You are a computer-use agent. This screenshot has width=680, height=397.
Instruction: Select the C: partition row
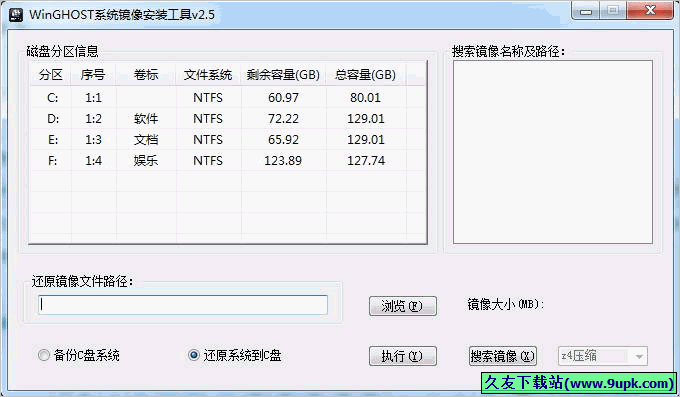tap(228, 98)
